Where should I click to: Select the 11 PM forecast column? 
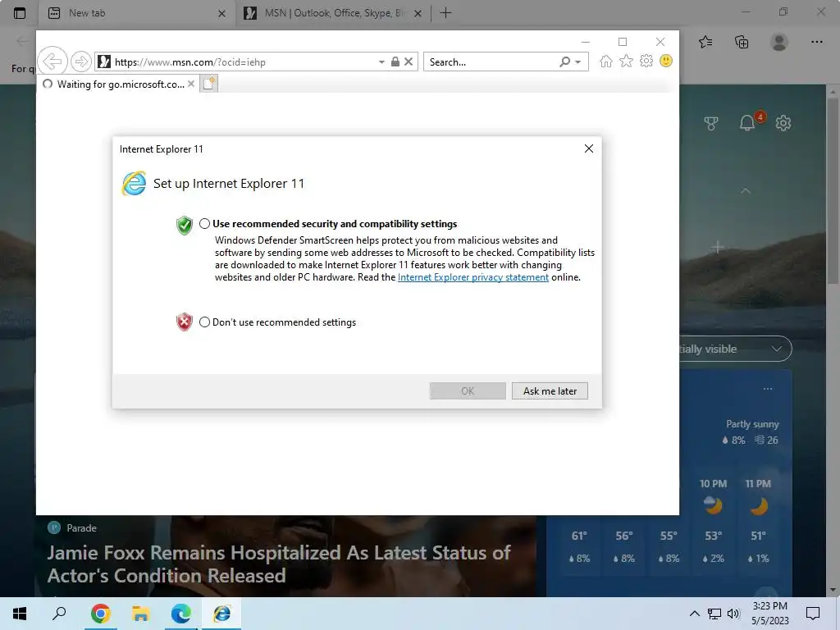tap(758, 523)
